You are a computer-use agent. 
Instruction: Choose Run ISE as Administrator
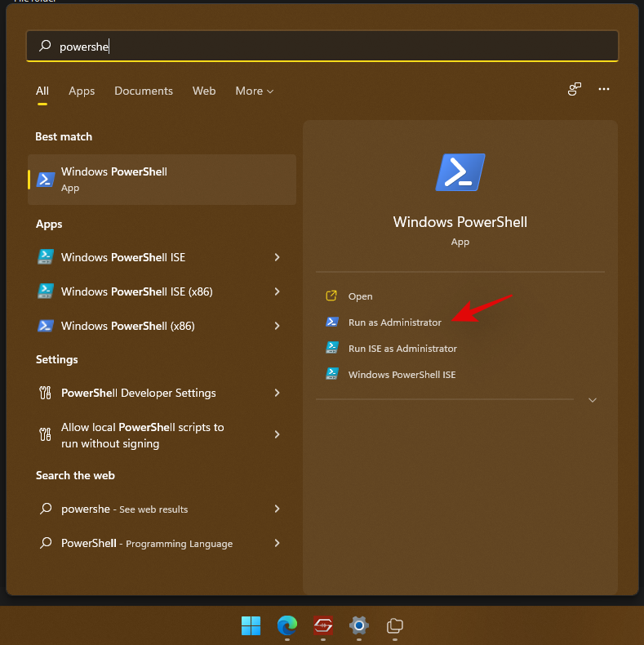coord(402,349)
